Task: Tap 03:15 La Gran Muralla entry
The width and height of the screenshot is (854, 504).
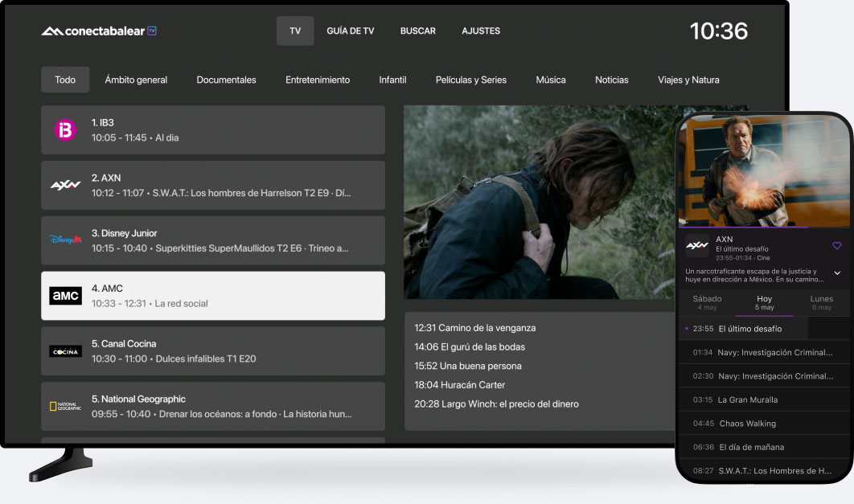Action: coord(764,400)
